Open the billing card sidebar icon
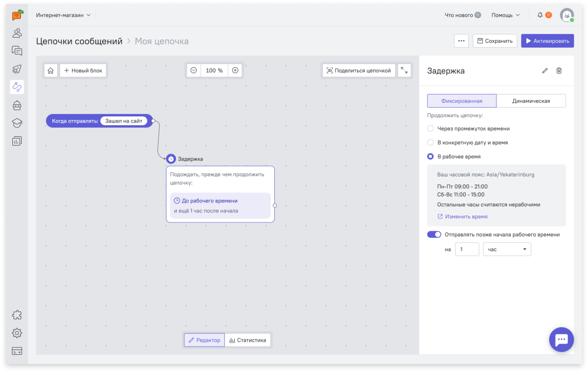 [17, 351]
